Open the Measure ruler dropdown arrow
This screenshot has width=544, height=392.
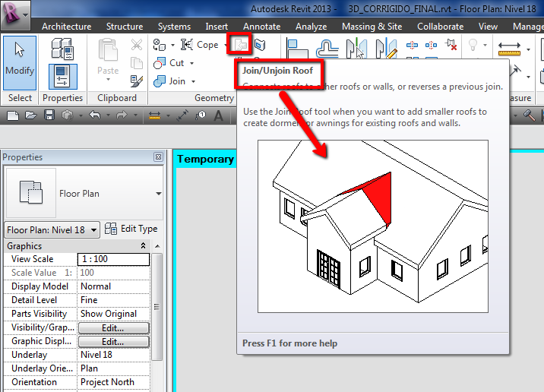pos(528,49)
